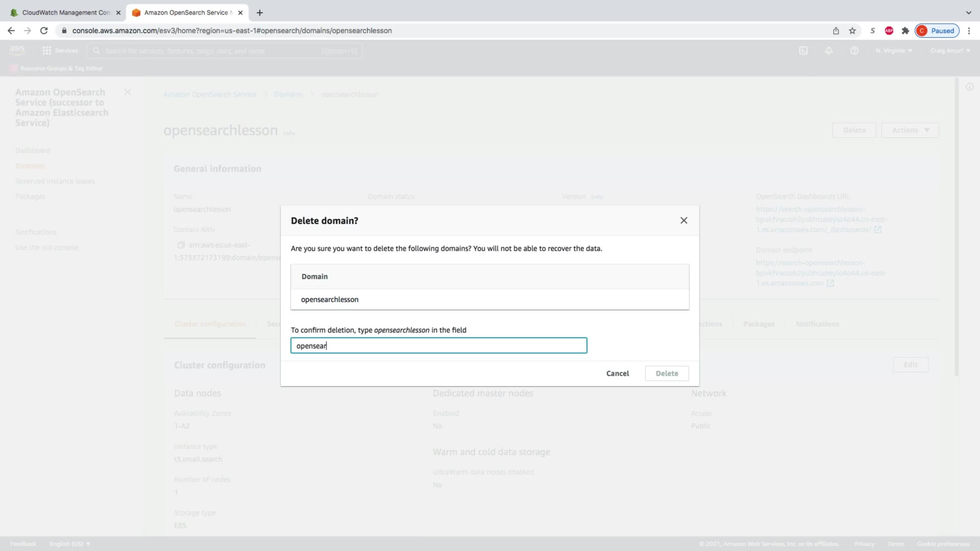The height and width of the screenshot is (551, 980).
Task: Click the Delete button in dialog
Action: pos(667,373)
